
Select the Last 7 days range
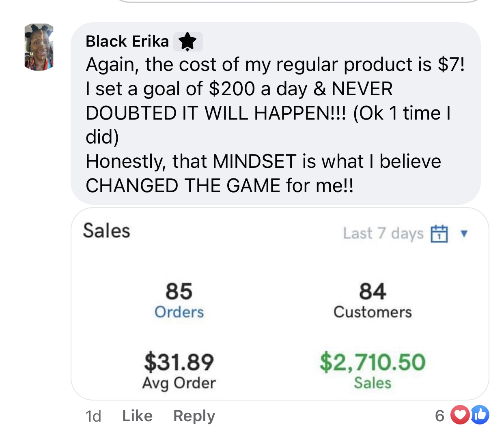pyautogui.click(x=383, y=234)
